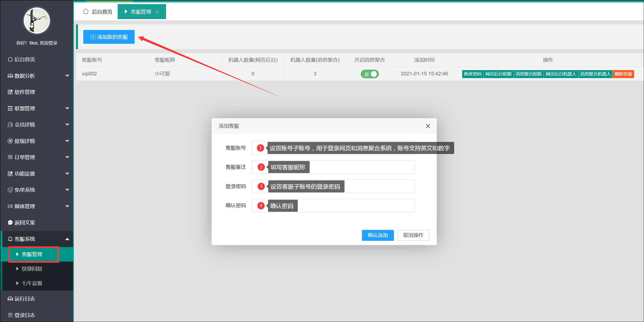Screen dimensions: 644x322
Task: Toggle 开启消息聚合 switch for vip002
Action: tap(369, 74)
